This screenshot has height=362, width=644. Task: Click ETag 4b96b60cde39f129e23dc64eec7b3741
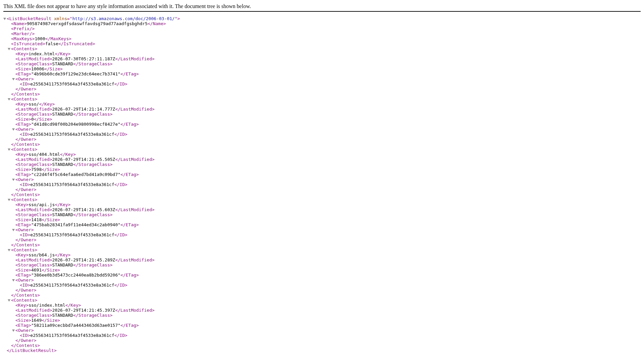coord(76,74)
